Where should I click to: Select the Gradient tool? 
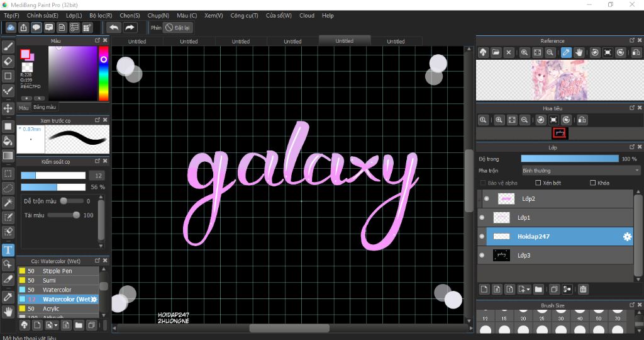coord(8,156)
